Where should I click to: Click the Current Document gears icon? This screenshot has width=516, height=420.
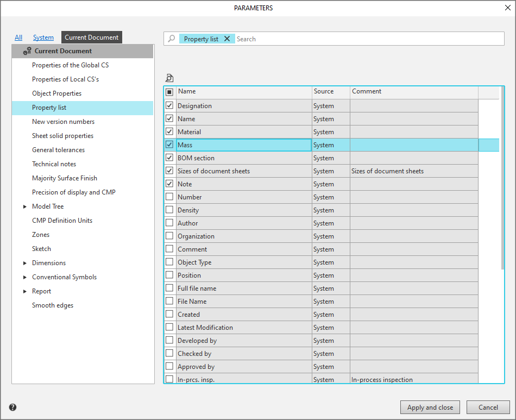coord(27,51)
